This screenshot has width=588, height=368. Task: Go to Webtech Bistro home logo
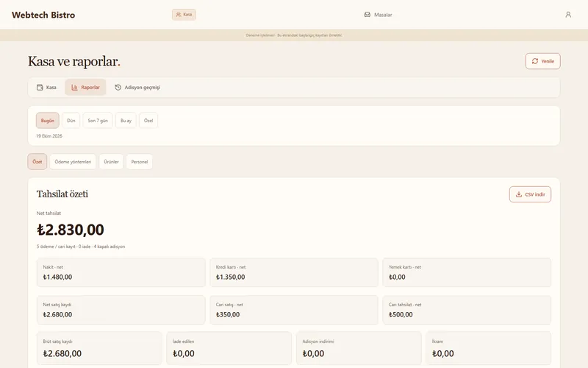[43, 15]
